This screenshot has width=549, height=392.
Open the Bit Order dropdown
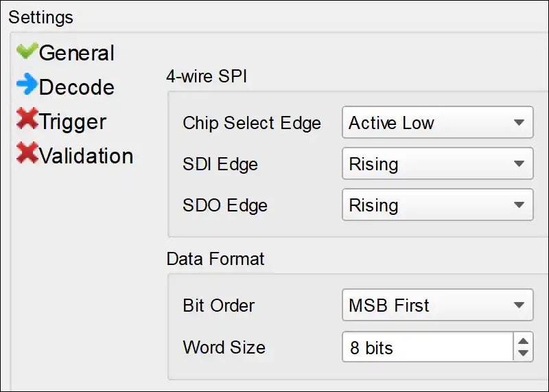point(437,305)
